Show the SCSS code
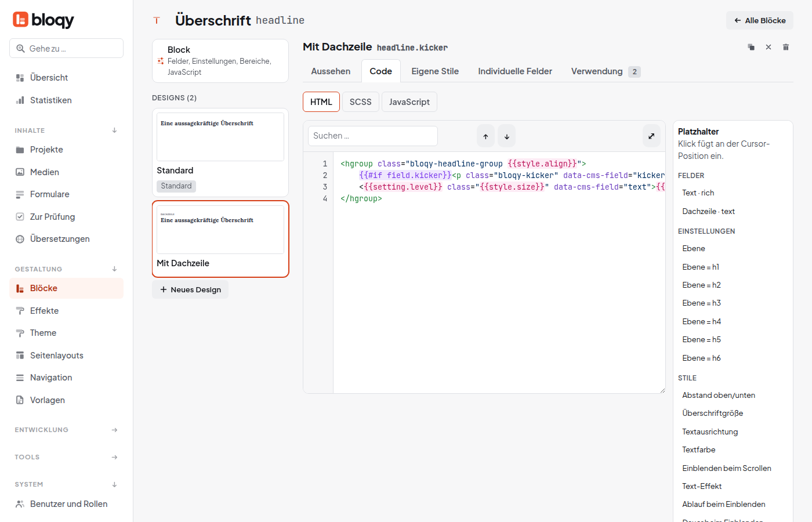This screenshot has height=522, width=812. pyautogui.click(x=360, y=102)
